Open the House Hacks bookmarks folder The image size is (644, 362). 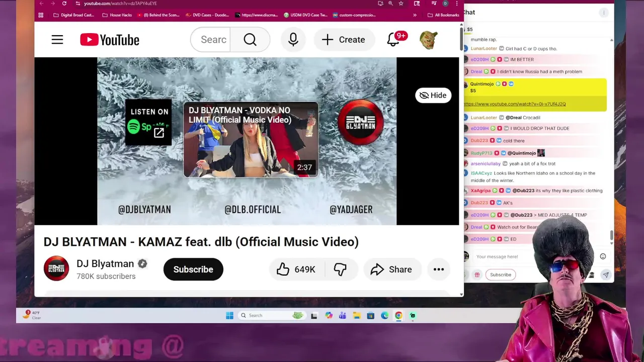117,15
